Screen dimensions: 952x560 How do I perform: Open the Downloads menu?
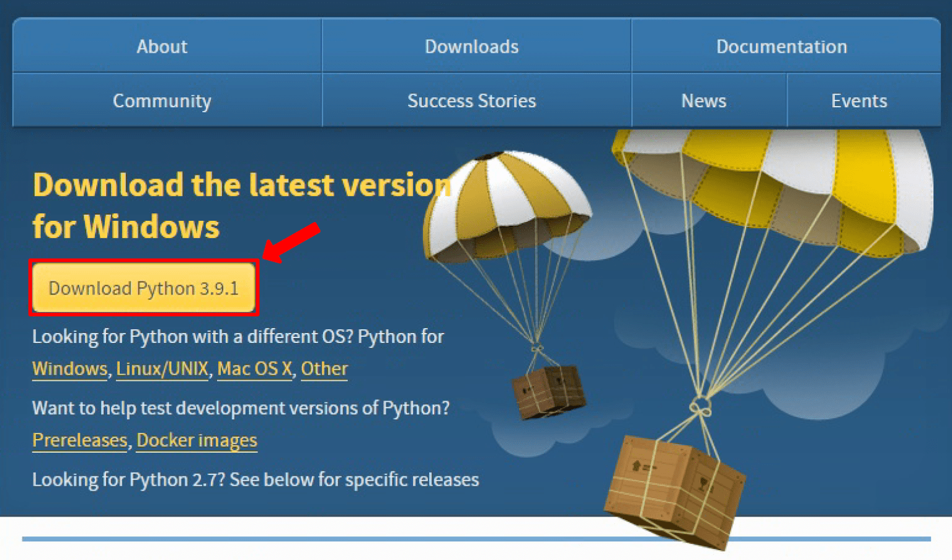pyautogui.click(x=471, y=46)
